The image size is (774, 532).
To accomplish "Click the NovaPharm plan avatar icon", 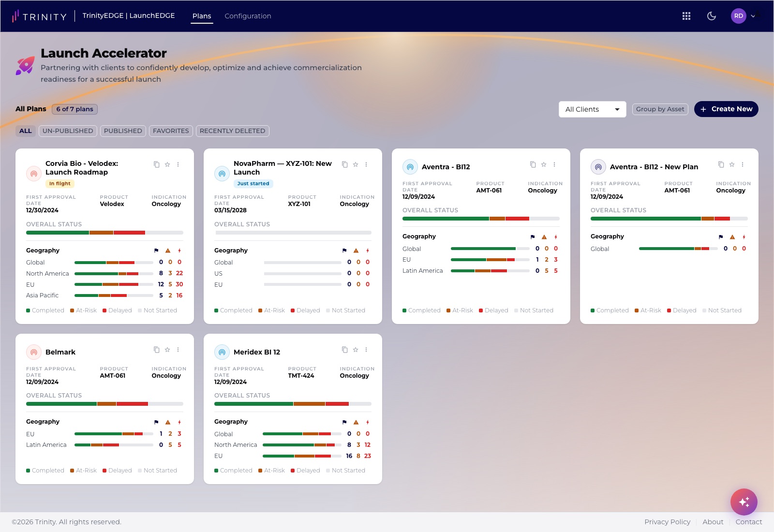I will click(x=222, y=174).
